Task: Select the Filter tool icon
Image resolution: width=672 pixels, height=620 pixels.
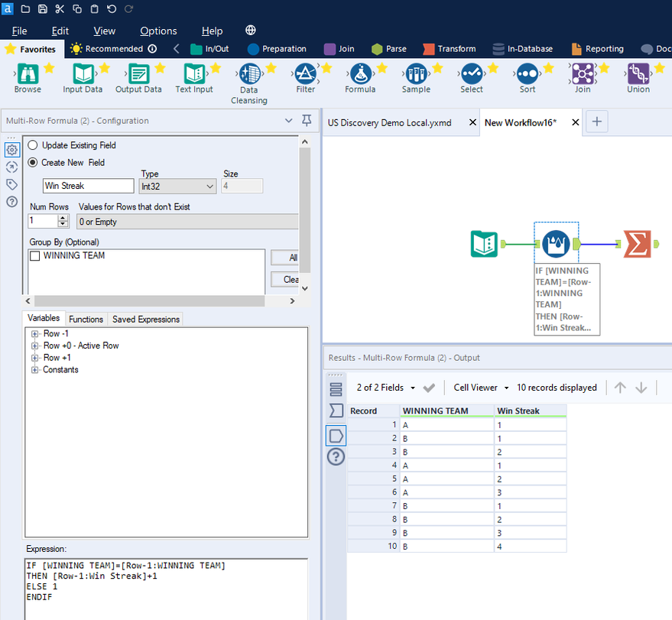Action: (305, 74)
